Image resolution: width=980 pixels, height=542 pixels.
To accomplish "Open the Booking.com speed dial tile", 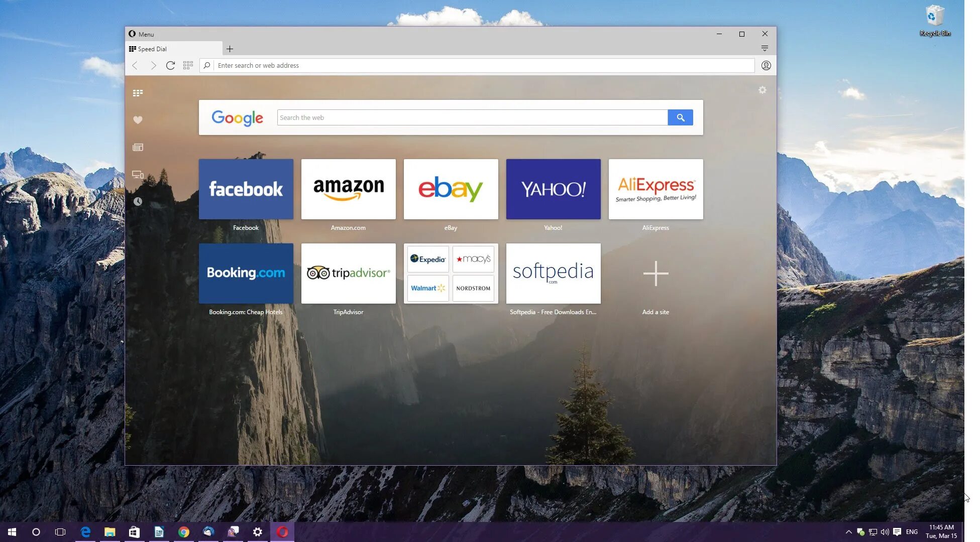I will pos(246,274).
